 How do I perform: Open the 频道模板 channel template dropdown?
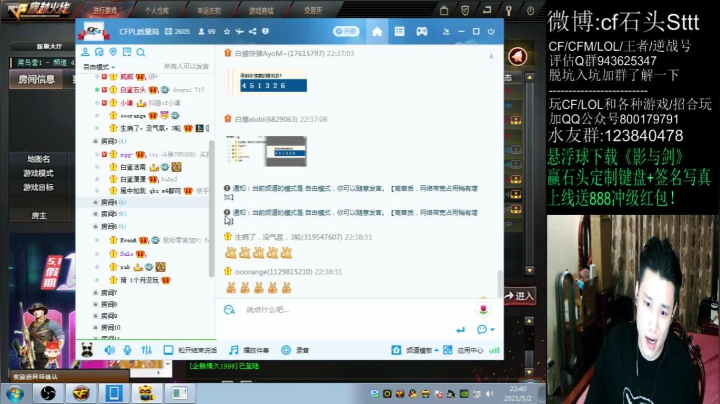[x=416, y=350]
